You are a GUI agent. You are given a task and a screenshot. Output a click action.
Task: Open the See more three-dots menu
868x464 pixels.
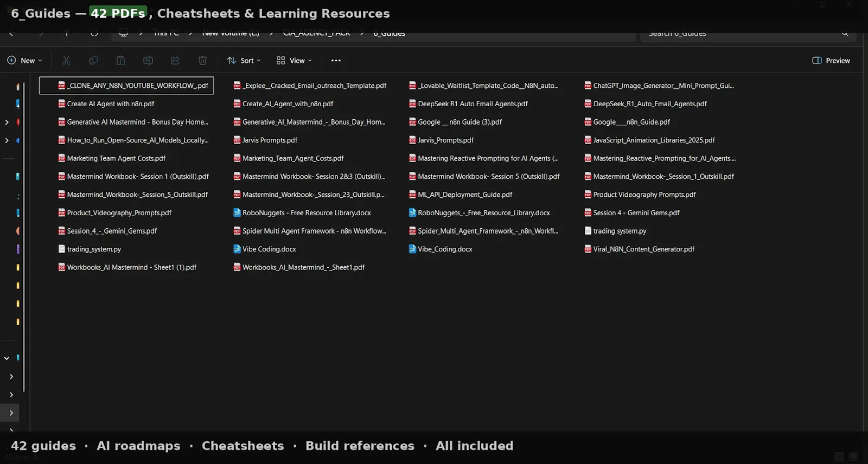coord(336,61)
